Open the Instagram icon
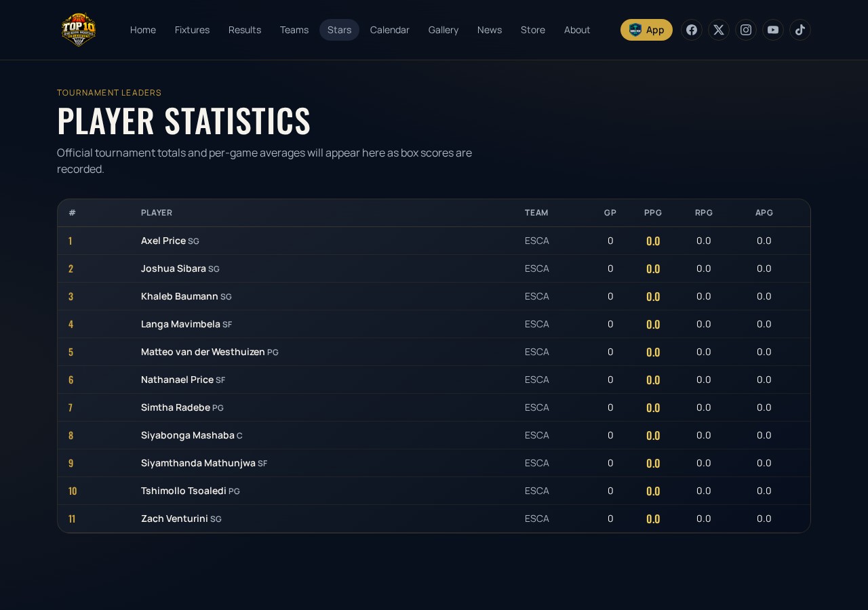The height and width of the screenshot is (610, 868). click(746, 30)
